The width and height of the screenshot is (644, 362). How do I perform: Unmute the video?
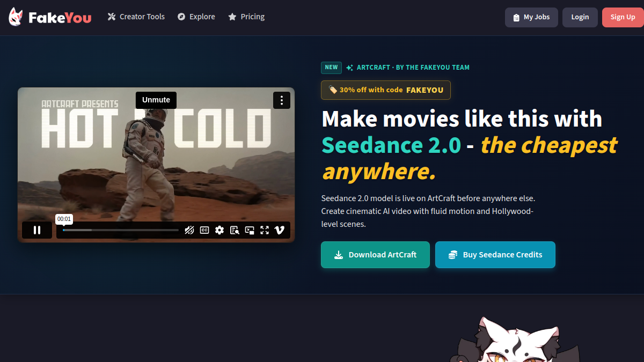156,100
